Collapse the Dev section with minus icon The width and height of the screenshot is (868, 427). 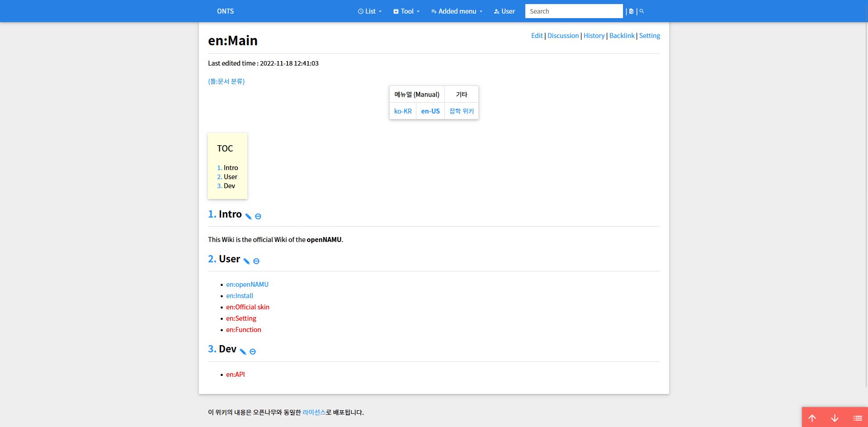point(252,351)
